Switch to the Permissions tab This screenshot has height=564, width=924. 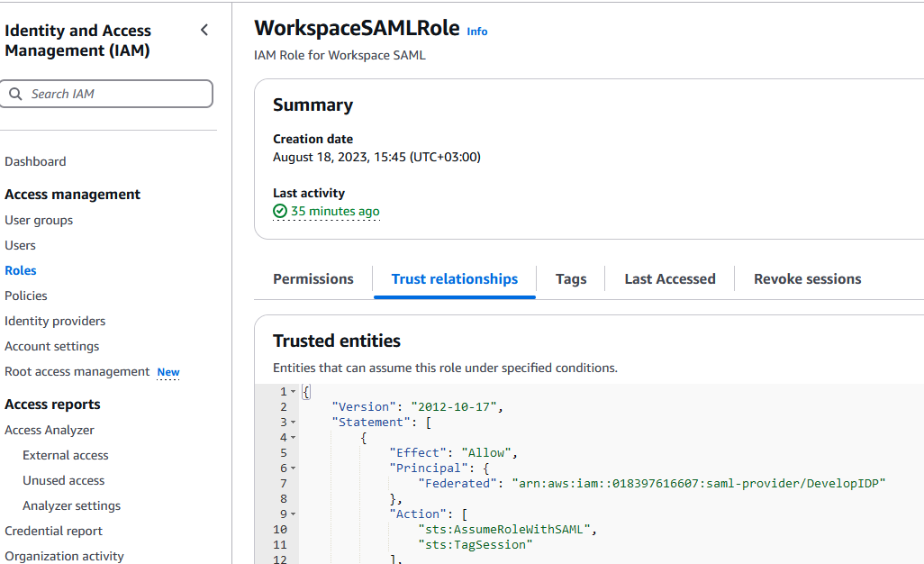pyautogui.click(x=313, y=279)
